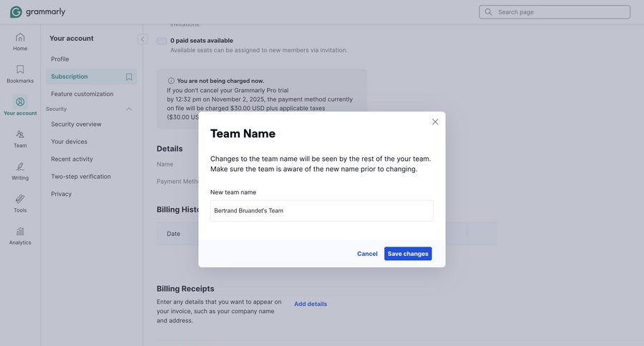The width and height of the screenshot is (644, 346).
Task: Open the Writing section icon
Action: 20,167
